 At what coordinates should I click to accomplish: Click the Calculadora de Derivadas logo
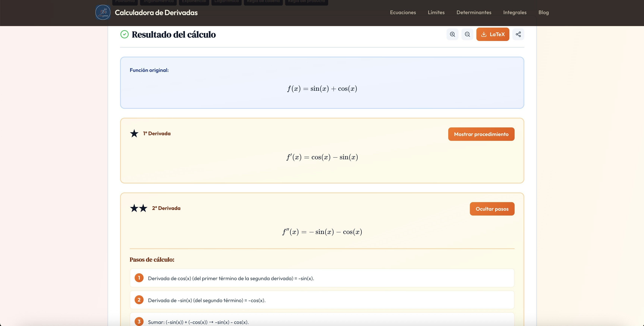[x=103, y=12]
